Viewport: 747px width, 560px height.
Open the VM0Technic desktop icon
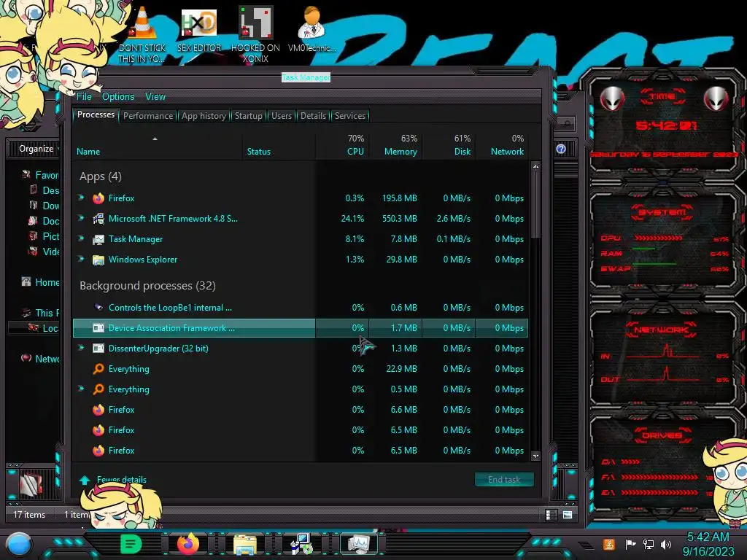pos(311,23)
